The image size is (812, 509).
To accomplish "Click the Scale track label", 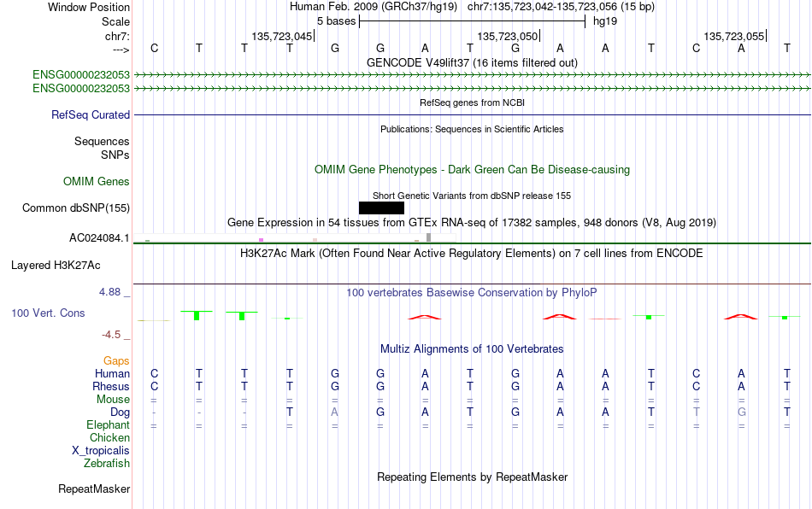I will pyautogui.click(x=115, y=21).
